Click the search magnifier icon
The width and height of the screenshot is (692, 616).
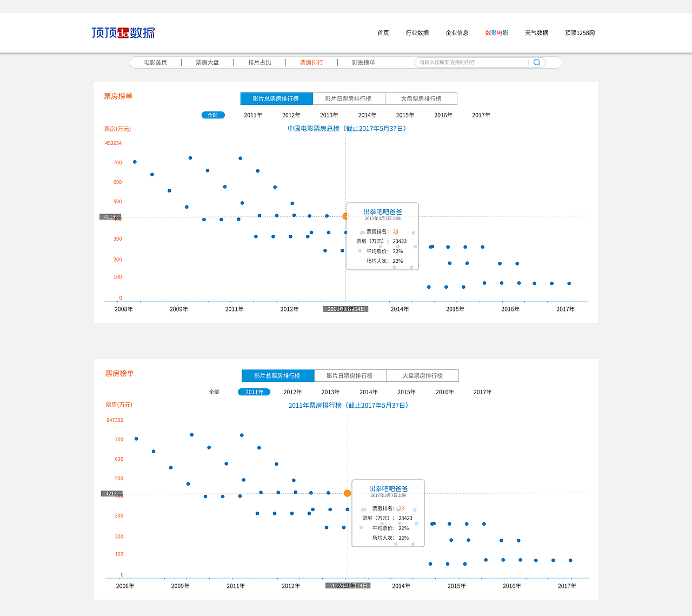pyautogui.click(x=537, y=63)
